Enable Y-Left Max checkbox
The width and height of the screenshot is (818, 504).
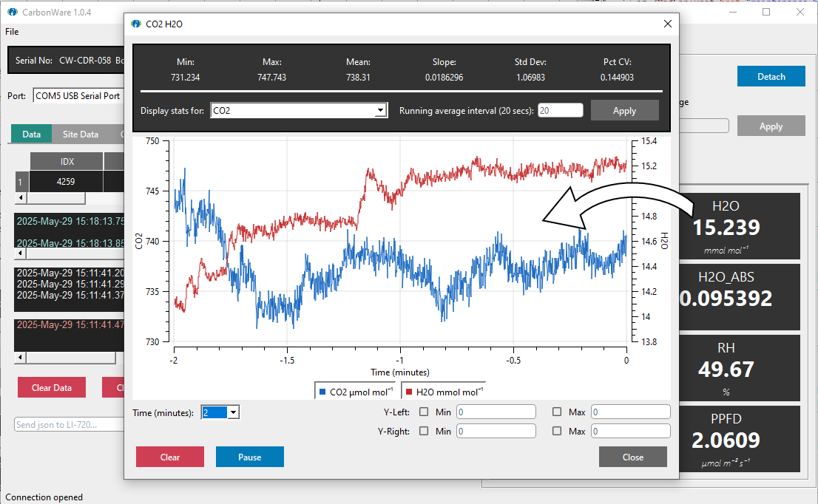click(x=557, y=412)
